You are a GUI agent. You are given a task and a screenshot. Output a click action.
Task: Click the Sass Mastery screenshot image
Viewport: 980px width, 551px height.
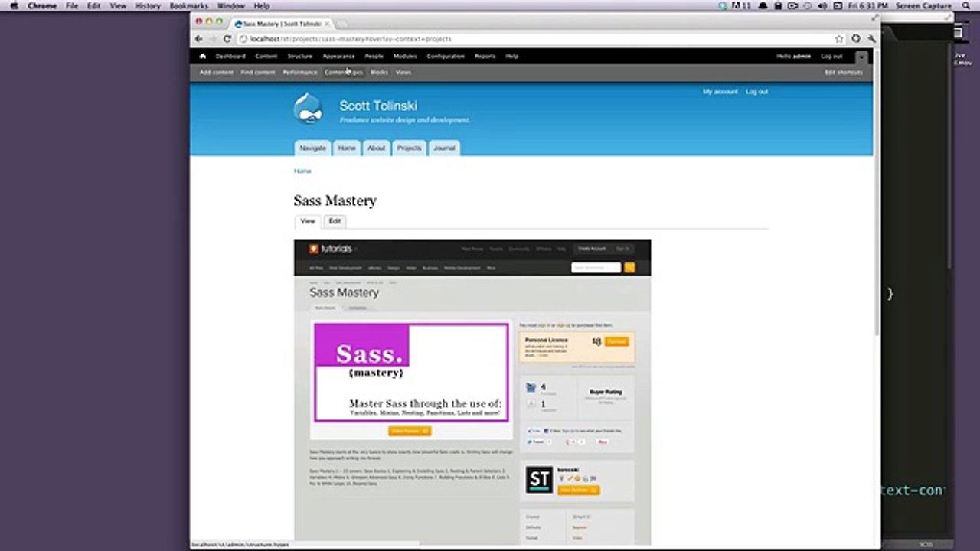(x=472, y=392)
